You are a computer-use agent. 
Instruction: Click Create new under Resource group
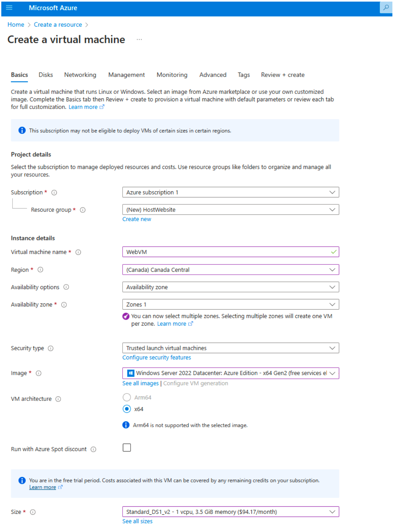click(136, 219)
